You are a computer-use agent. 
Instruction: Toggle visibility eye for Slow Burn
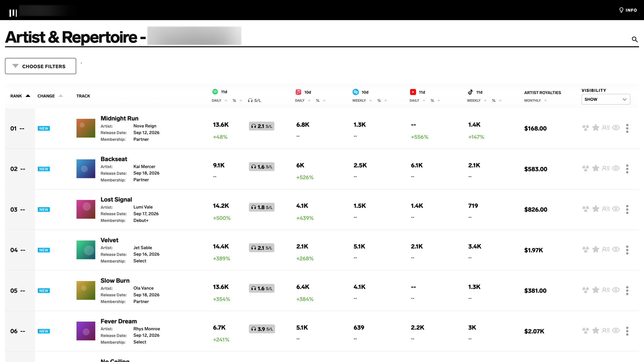[616, 290]
